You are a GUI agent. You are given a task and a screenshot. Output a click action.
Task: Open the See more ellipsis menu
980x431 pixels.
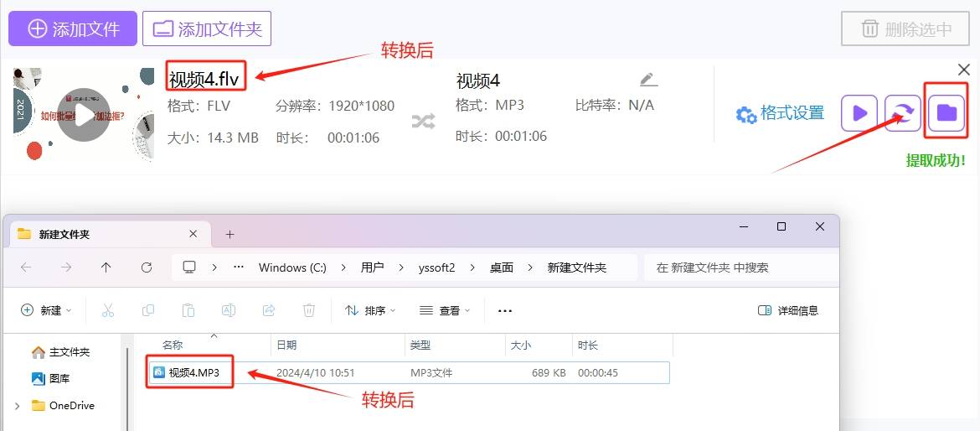tap(505, 310)
